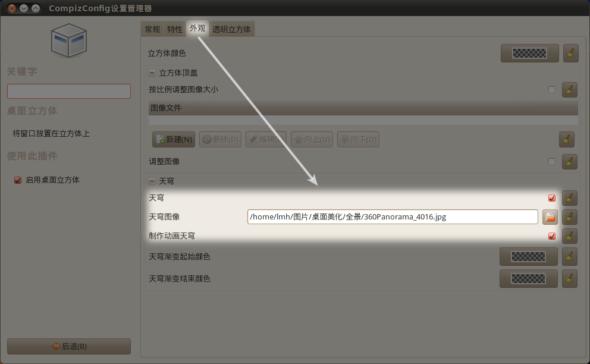Uncheck 启用桌面立方体 plugin checkbox
Screen dimensions: 590x364
[18, 180]
